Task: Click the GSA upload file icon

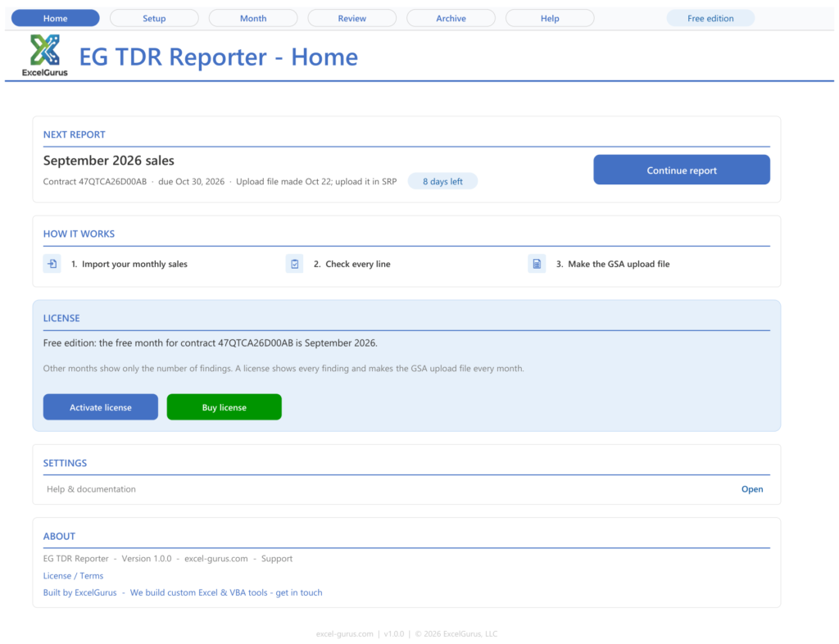Action: pos(537,264)
